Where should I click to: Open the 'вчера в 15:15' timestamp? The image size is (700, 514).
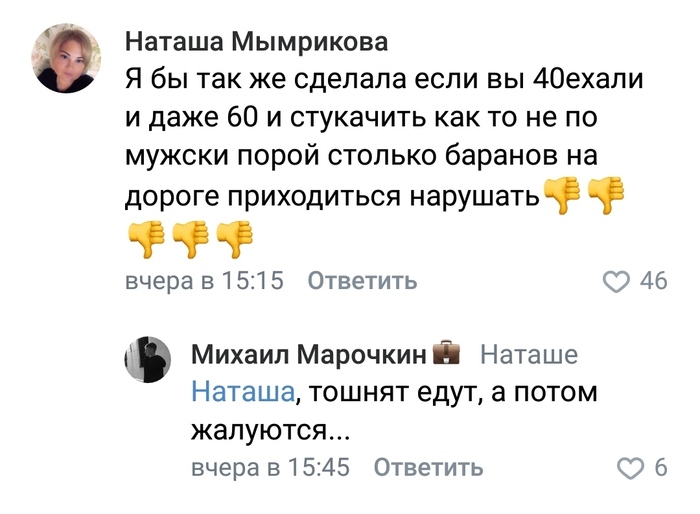pyautogui.click(x=203, y=281)
